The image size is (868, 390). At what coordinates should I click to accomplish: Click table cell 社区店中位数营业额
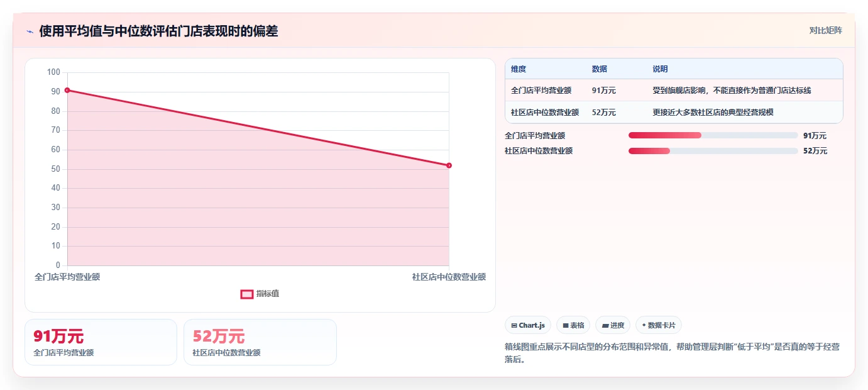[x=545, y=113]
